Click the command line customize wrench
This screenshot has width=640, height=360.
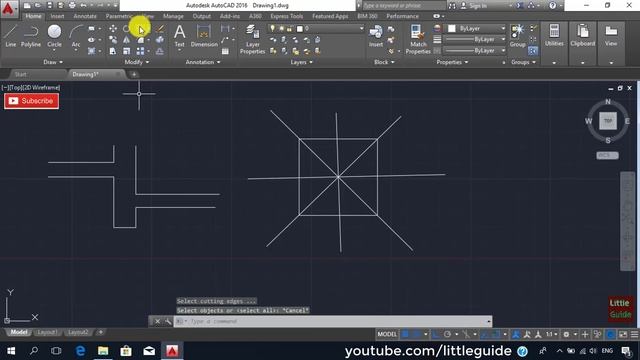coord(168,322)
